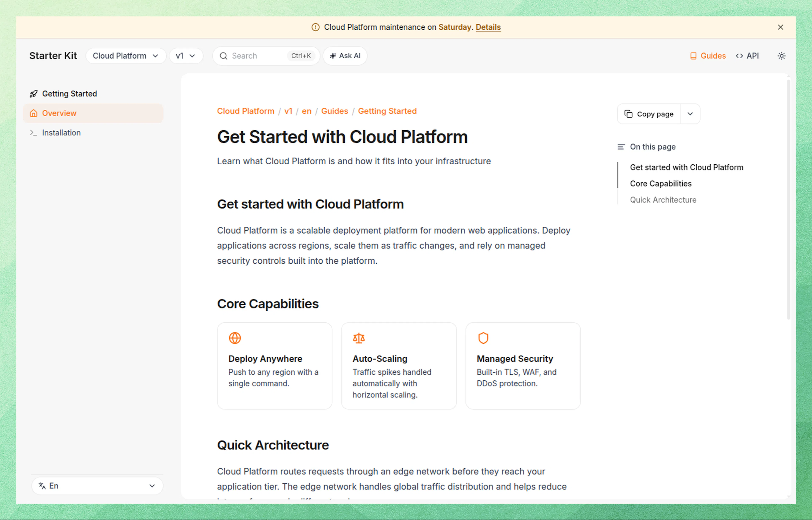Click the Getting Started rocket icon
Screen dimensions: 812x520
pos(33,94)
